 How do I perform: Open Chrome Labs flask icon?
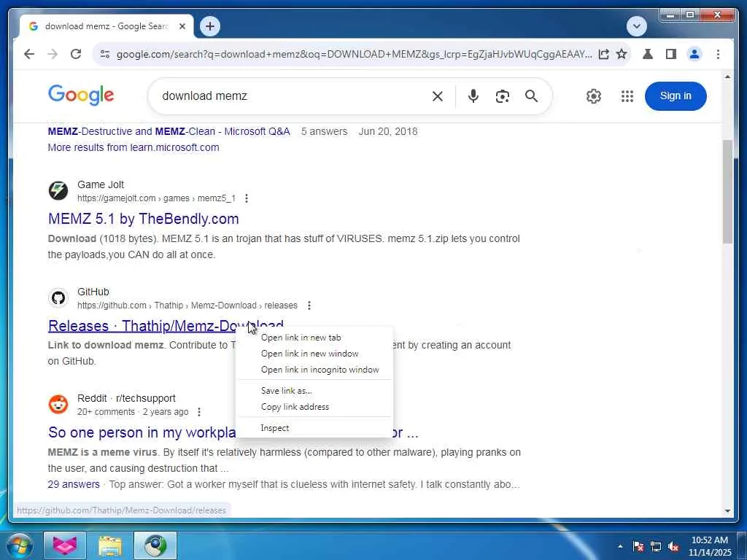(x=648, y=54)
